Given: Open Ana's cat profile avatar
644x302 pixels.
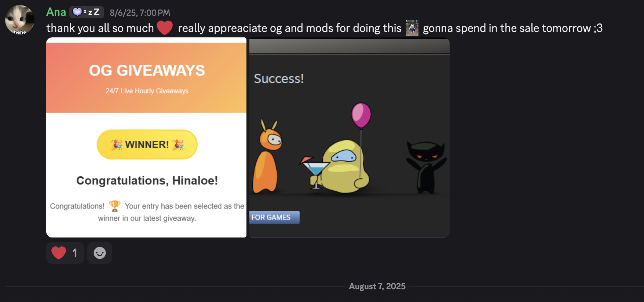Looking at the screenshot, I should (20, 20).
